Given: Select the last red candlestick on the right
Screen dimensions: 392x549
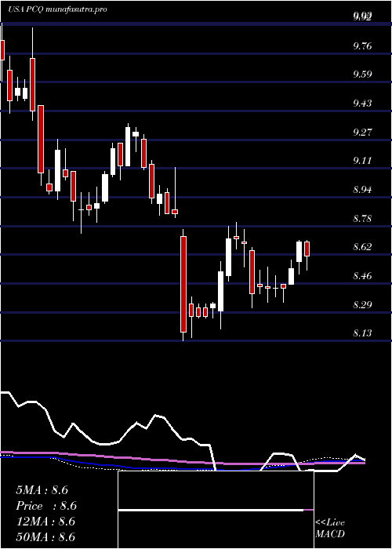Looking at the screenshot, I should tap(307, 249).
